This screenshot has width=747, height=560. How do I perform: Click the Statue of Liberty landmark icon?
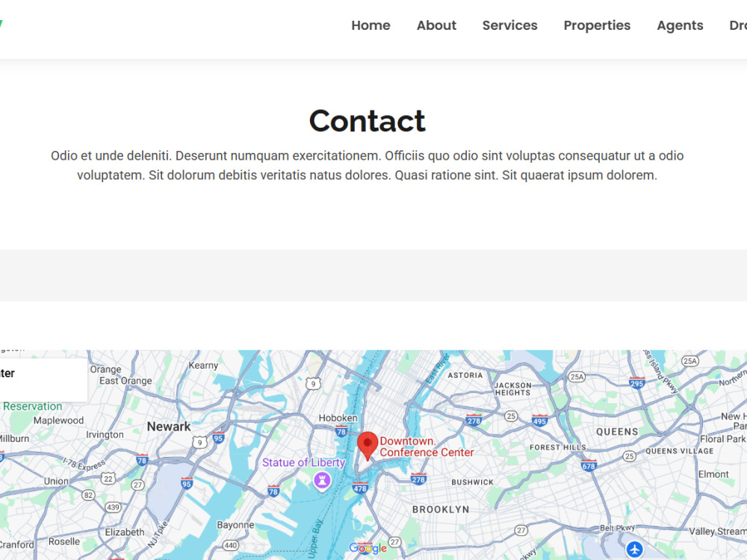pyautogui.click(x=322, y=480)
